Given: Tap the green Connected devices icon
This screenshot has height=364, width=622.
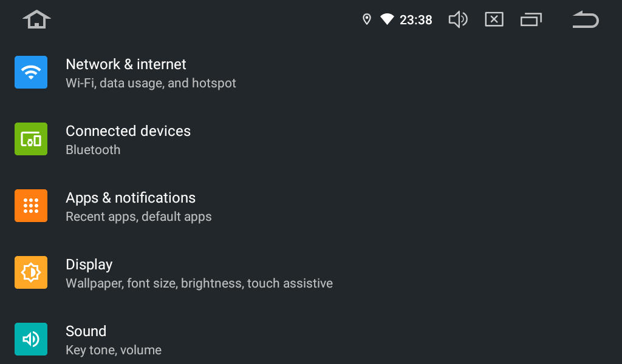Looking at the screenshot, I should [x=31, y=139].
